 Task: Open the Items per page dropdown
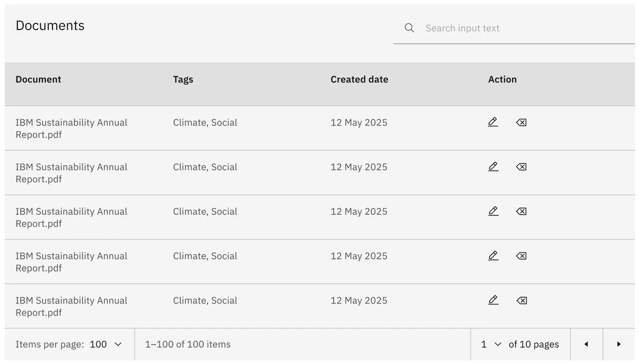pos(106,344)
